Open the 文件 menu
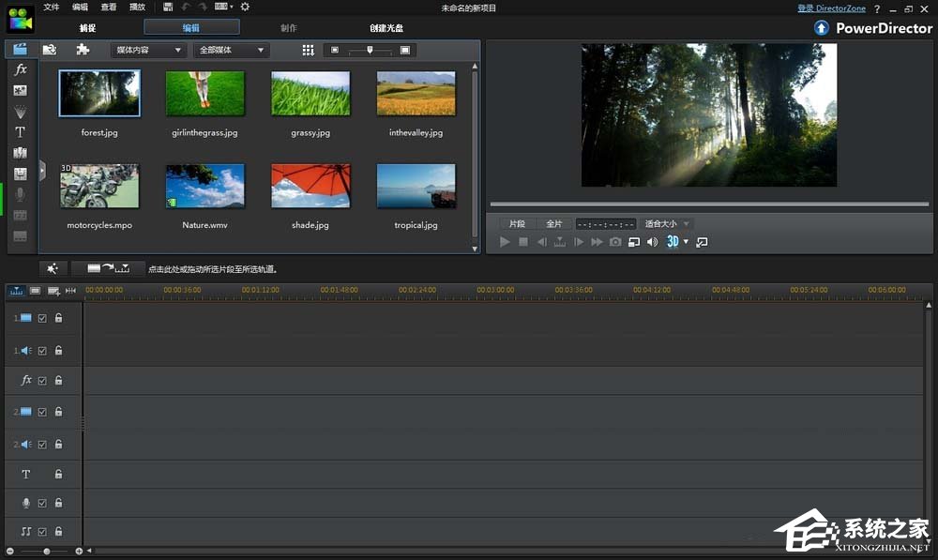Image resolution: width=938 pixels, height=560 pixels. [x=51, y=8]
